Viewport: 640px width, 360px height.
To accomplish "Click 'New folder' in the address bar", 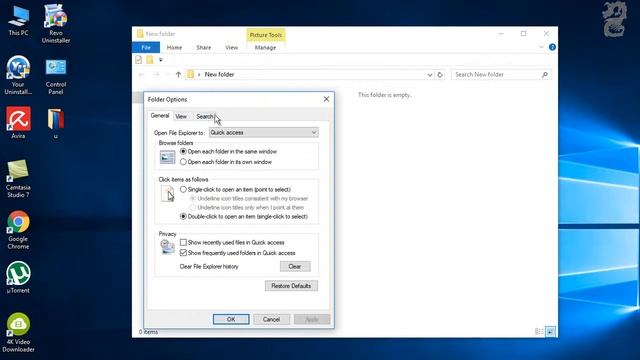I will click(x=219, y=75).
